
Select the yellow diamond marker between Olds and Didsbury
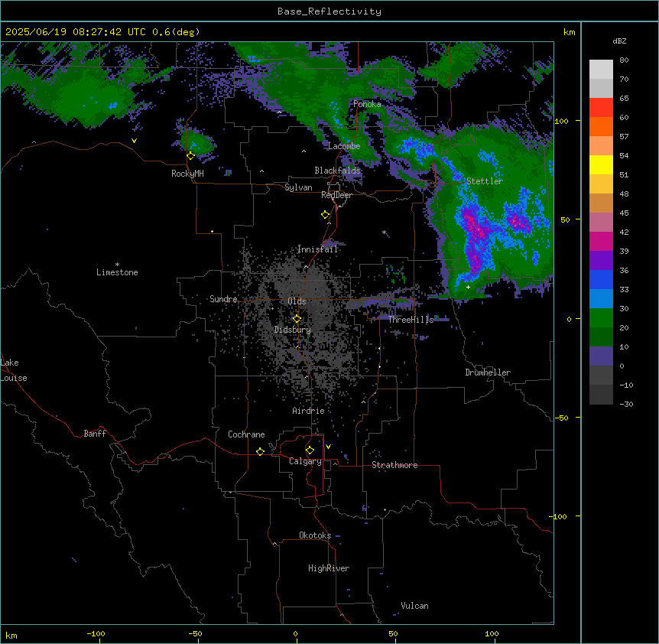click(297, 319)
